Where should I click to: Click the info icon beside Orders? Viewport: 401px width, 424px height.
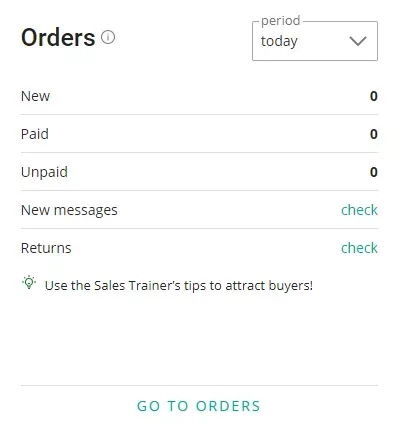(108, 37)
